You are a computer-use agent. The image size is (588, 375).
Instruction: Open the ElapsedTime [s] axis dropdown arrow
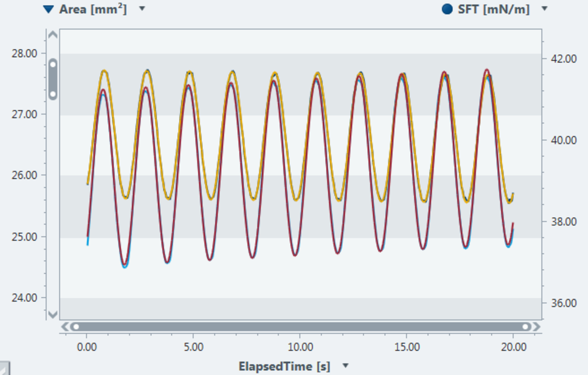tap(345, 366)
